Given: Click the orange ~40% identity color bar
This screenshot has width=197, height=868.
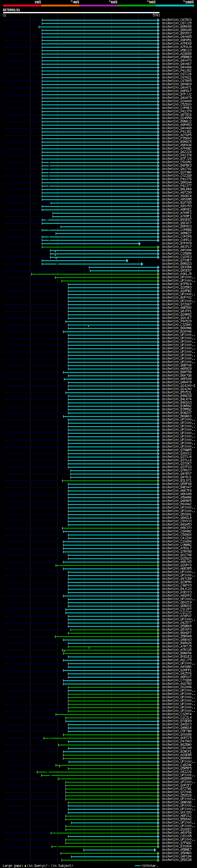Looking at the screenshot, I should click(x=60, y=6).
